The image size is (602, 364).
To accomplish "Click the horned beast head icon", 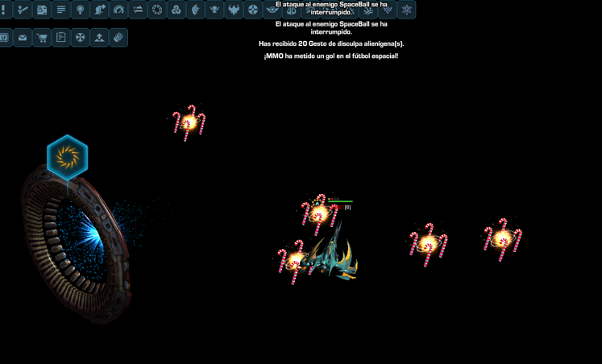I will pos(234,10).
